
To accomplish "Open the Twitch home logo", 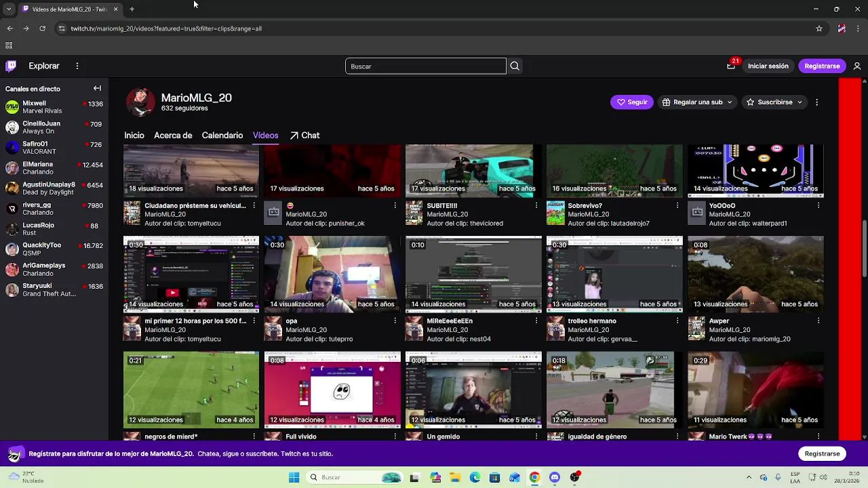I will coord(11,66).
